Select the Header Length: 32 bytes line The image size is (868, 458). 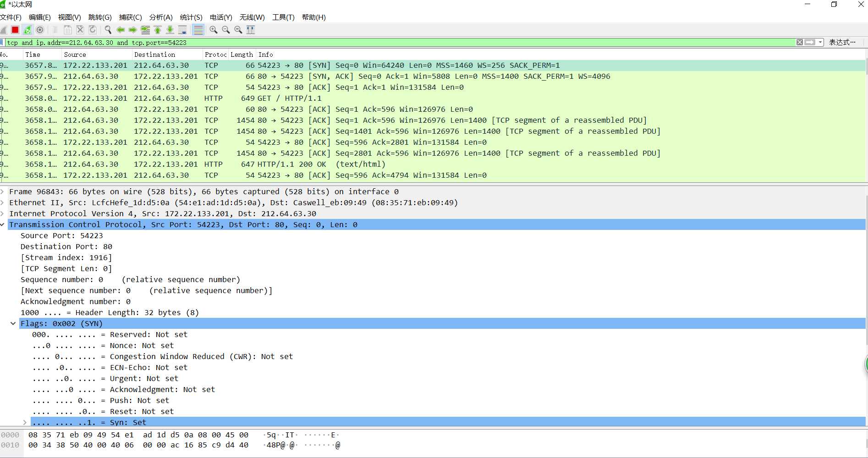tap(110, 312)
